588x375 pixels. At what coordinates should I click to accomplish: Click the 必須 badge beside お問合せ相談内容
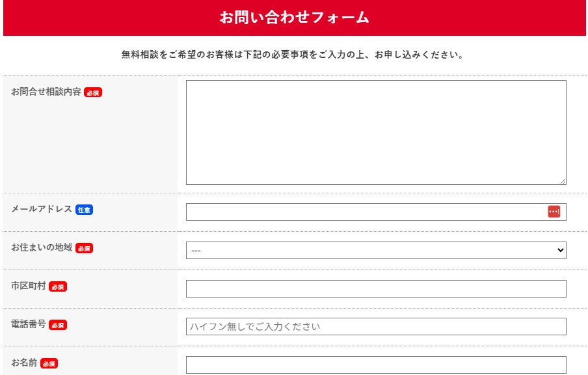tap(93, 92)
